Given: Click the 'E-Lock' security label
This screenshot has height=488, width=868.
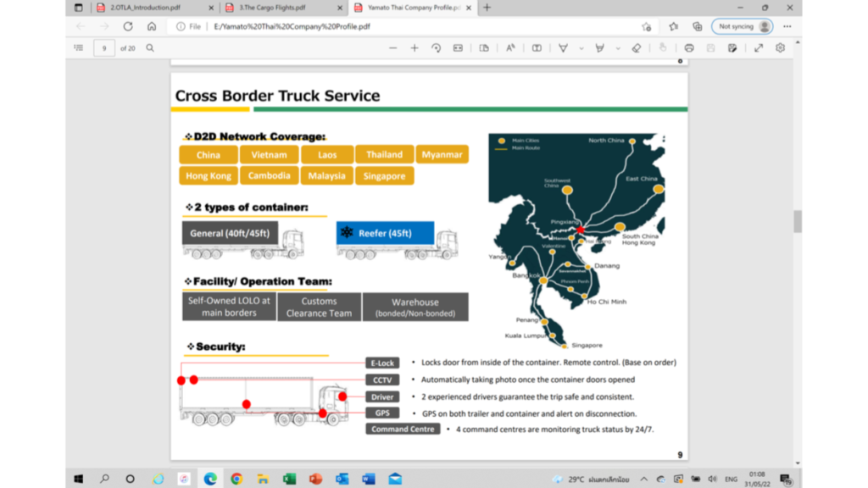Looking at the screenshot, I should click(382, 363).
